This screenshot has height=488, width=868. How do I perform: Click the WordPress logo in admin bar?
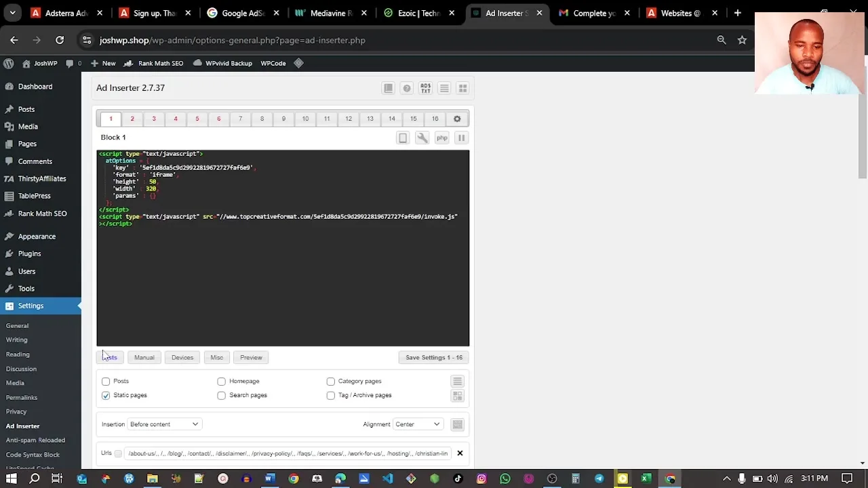(9, 63)
